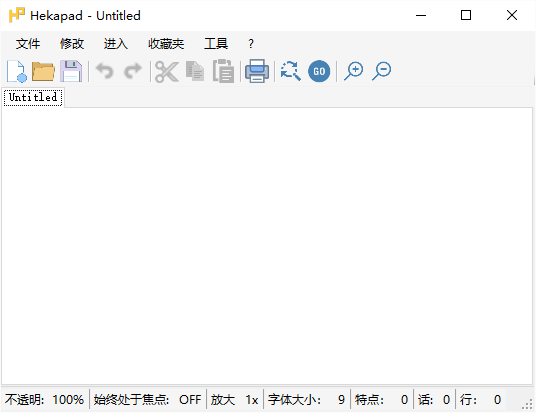Create a new document with the toolbar icon

[x=17, y=71]
